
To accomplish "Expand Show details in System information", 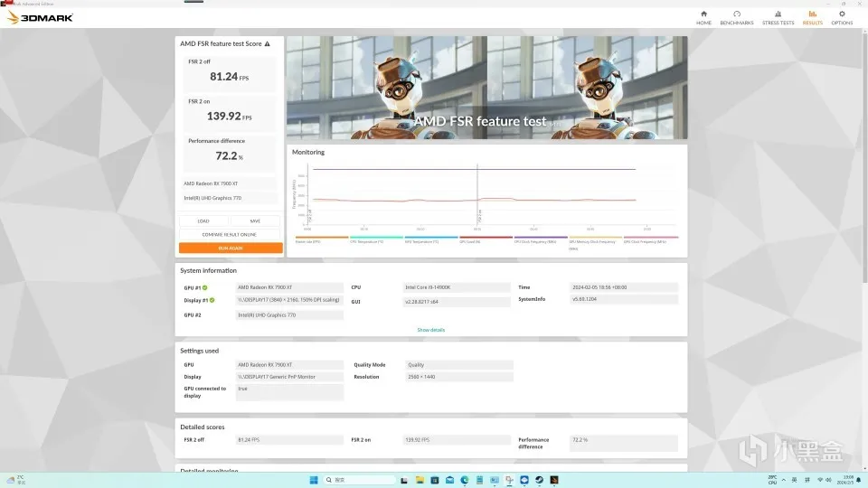I will (430, 330).
